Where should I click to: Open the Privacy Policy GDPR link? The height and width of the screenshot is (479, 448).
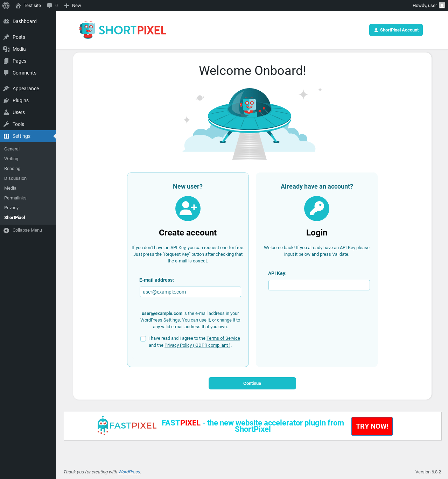pos(197,345)
